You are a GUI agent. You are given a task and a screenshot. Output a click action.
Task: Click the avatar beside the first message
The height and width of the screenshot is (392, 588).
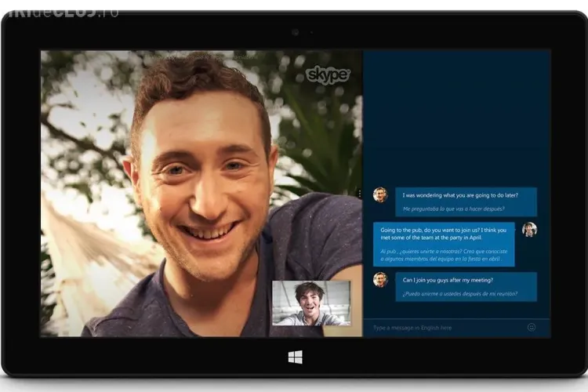click(x=380, y=194)
